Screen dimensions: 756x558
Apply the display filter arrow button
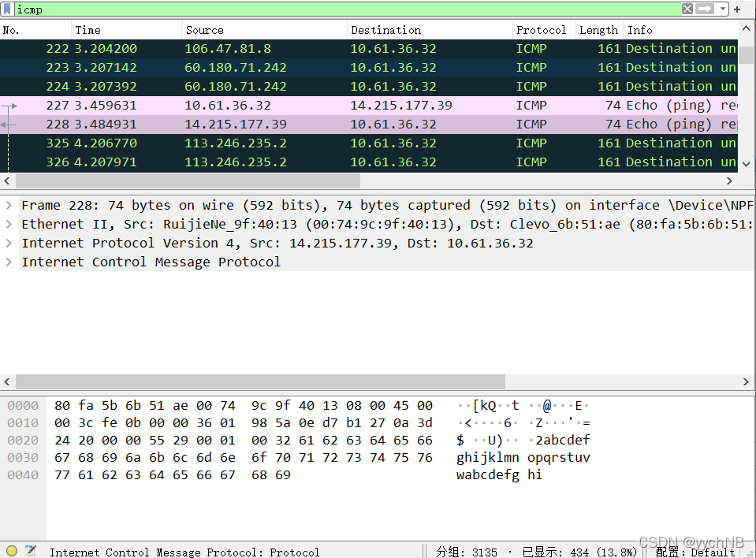click(705, 9)
